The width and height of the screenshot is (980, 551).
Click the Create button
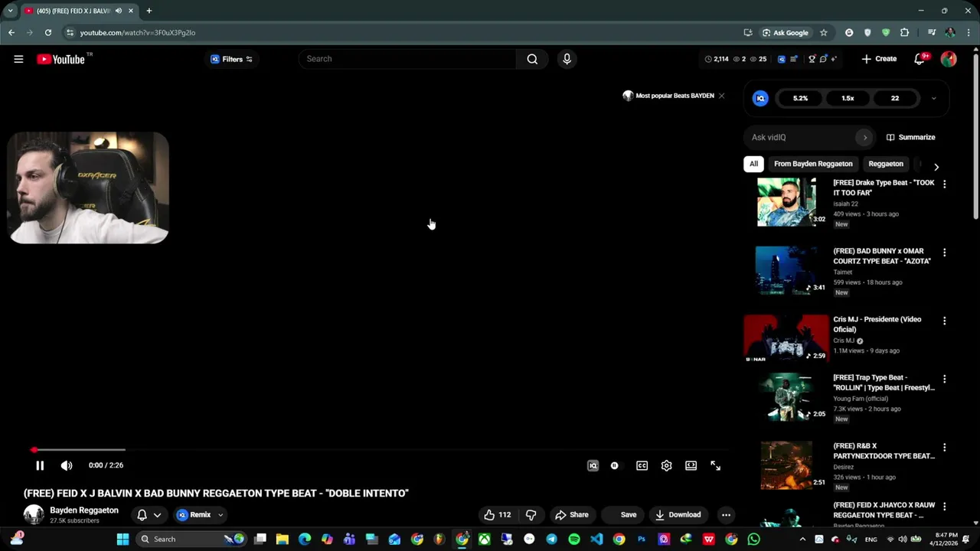[879, 59]
